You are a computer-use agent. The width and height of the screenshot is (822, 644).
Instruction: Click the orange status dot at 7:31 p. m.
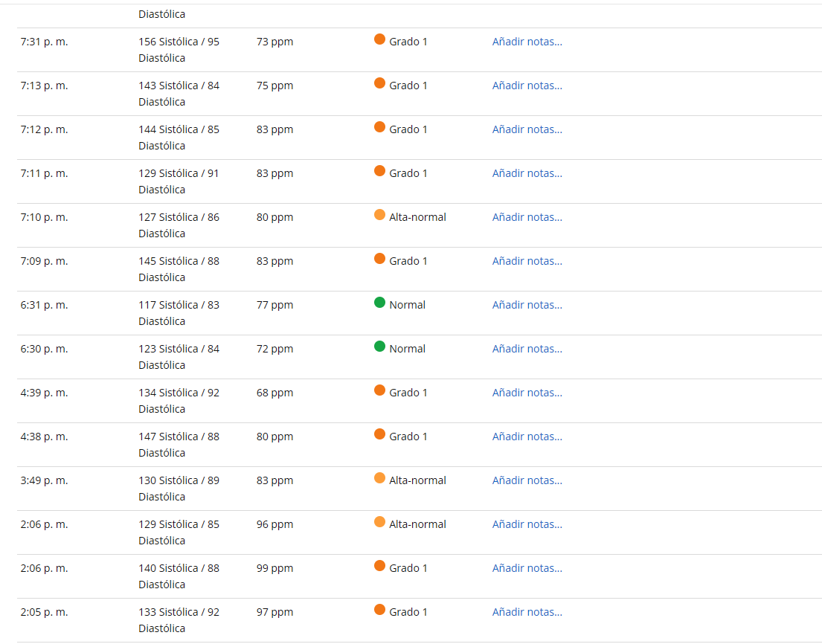tap(379, 39)
